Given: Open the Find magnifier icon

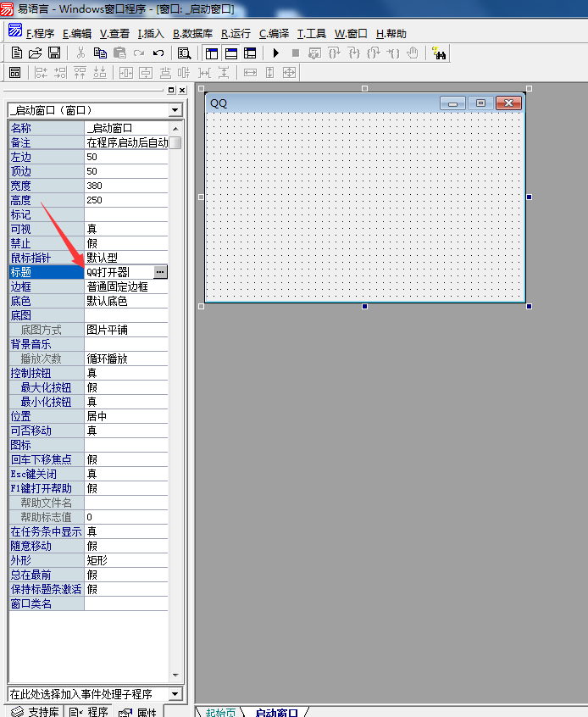Looking at the screenshot, I should 184,53.
